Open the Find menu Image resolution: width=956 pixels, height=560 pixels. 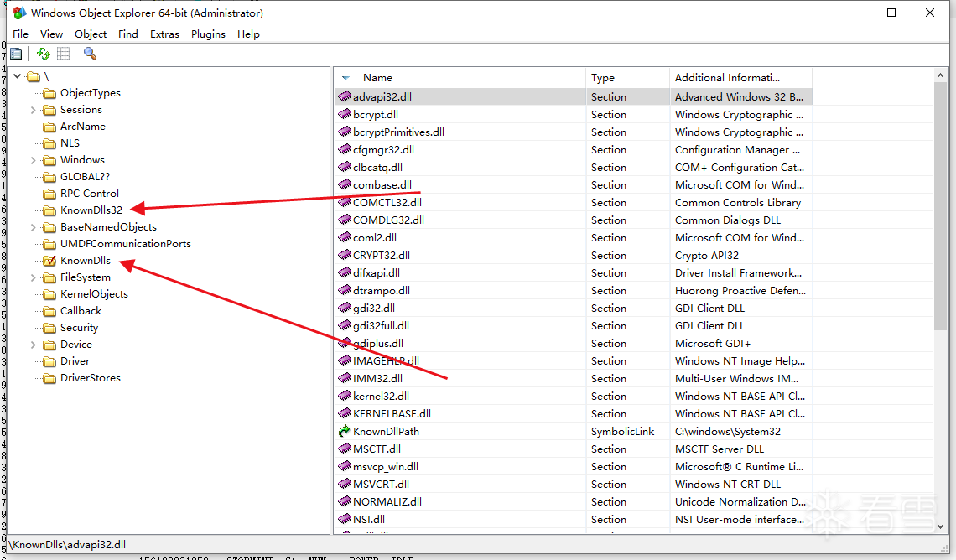[128, 34]
